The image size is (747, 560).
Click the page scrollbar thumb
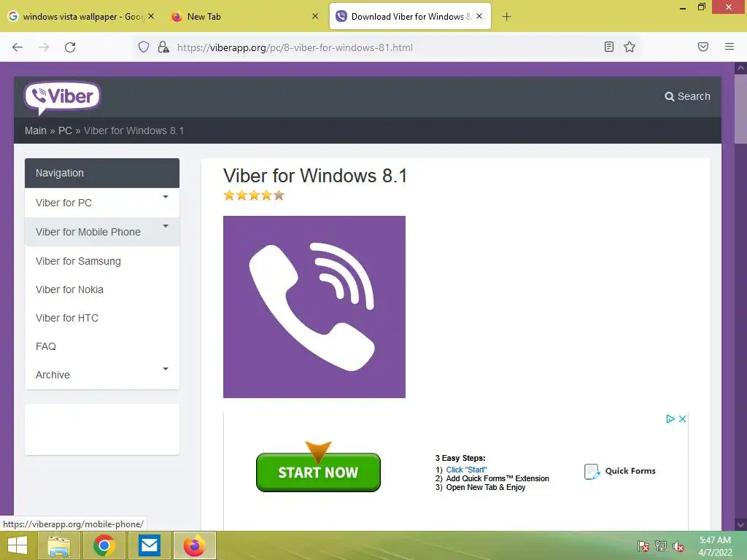[740, 109]
